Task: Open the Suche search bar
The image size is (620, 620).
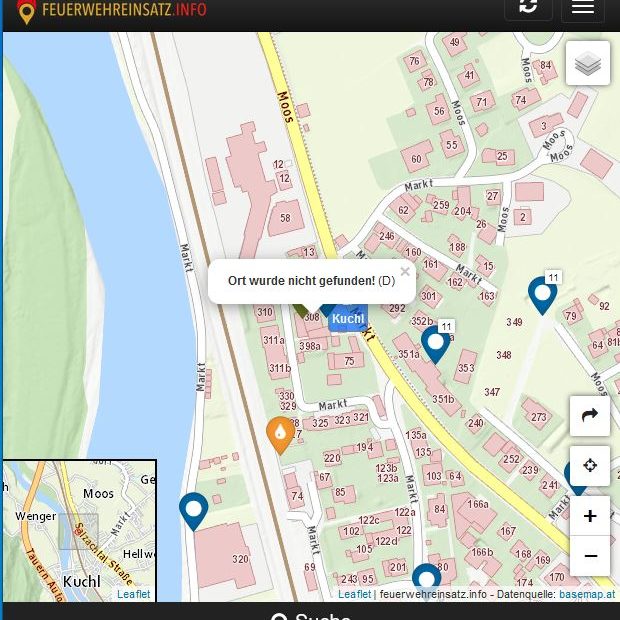Action: (x=310, y=614)
